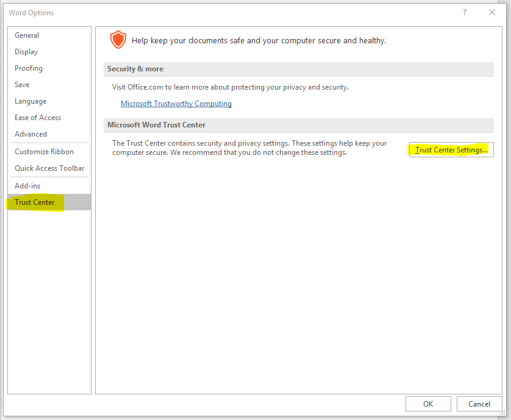Click the orange shield security icon
This screenshot has width=511, height=420.
click(118, 40)
